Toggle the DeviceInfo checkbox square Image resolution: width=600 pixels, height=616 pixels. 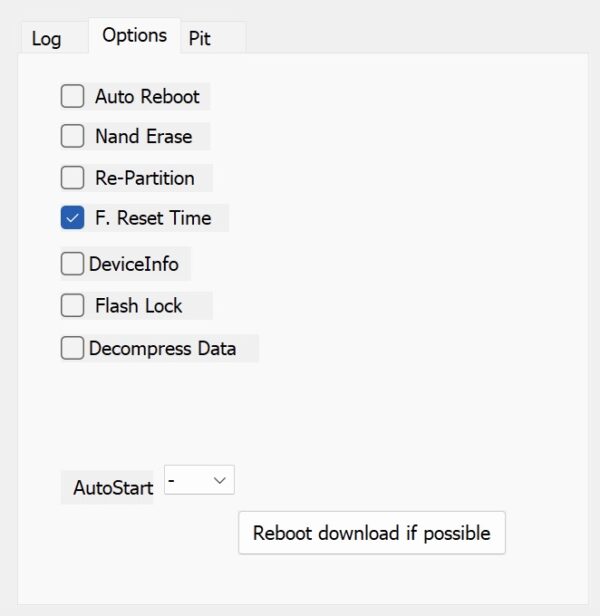pos(72,264)
